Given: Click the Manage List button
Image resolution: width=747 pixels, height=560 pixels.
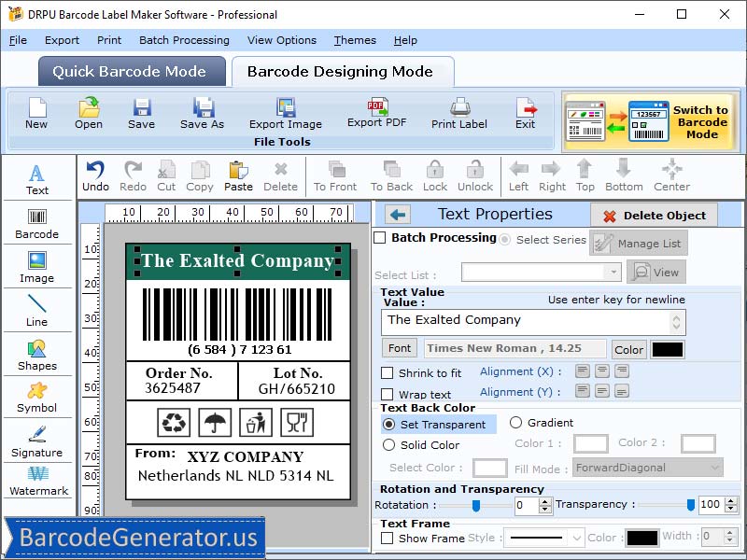Looking at the screenshot, I should point(639,243).
